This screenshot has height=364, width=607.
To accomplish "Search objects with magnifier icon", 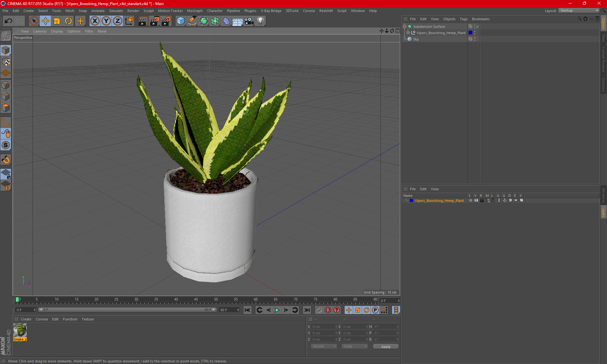I will [579, 19].
